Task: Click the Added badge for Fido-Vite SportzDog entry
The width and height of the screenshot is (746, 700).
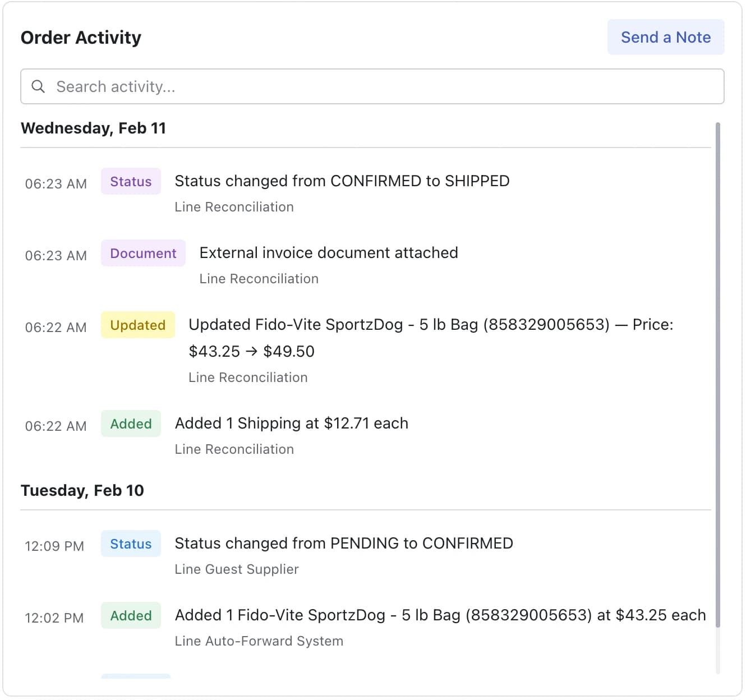Action: 131,615
